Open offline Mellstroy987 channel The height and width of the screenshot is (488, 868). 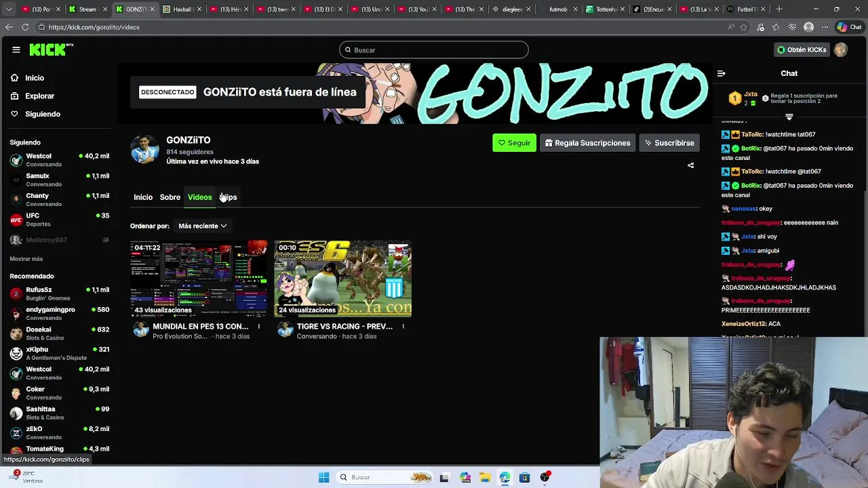(59, 240)
